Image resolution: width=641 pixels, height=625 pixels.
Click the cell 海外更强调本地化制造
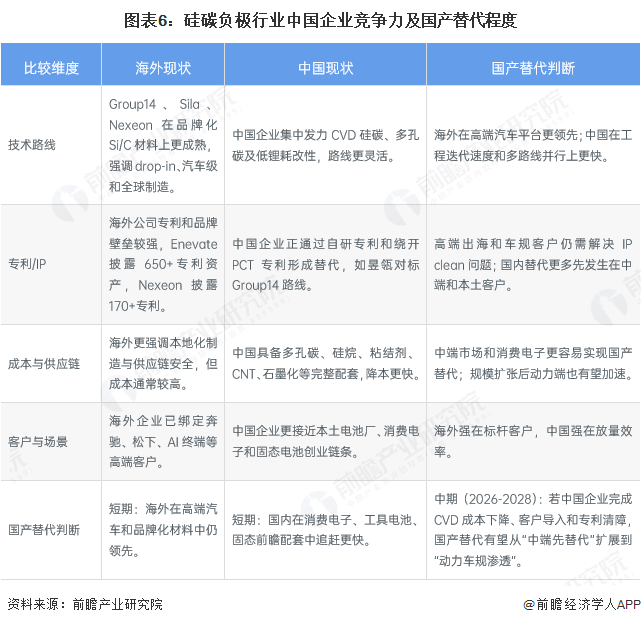[x=163, y=363]
